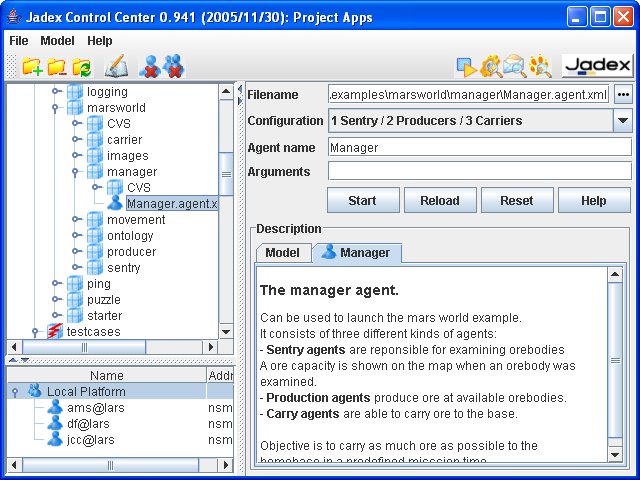Open the Starter plugin toolbar icon
This screenshot has width=640, height=480.
point(466,67)
